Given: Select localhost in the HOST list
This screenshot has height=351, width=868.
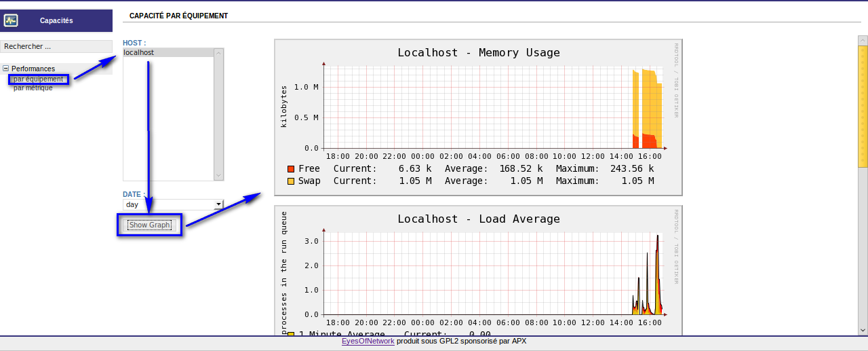Looking at the screenshot, I should click(x=167, y=53).
